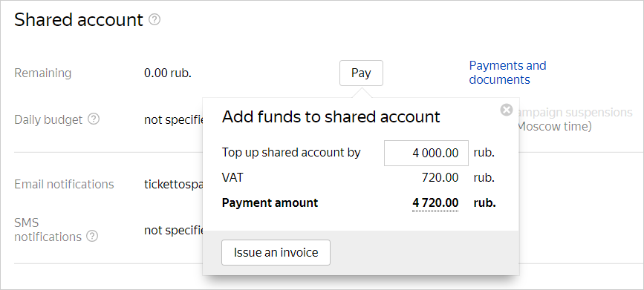The image size is (644, 290).
Task: Show the SMS notifications help tooltip icon
Action: pyautogui.click(x=93, y=236)
